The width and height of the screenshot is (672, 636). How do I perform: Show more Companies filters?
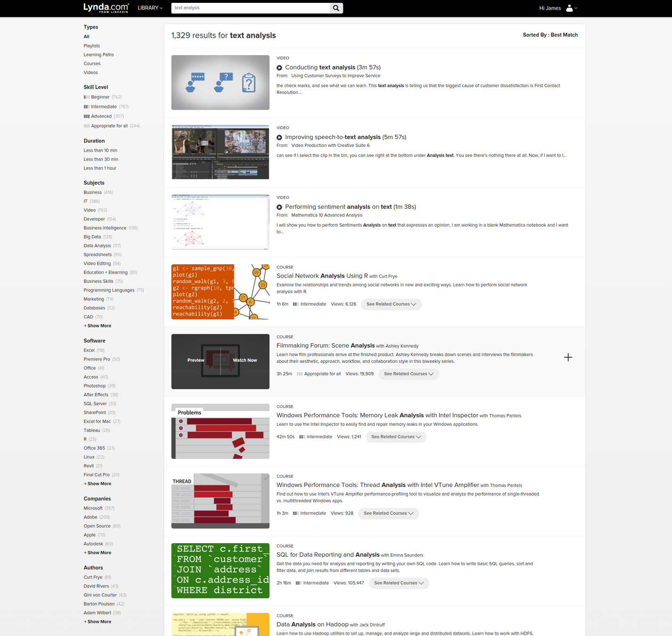(x=97, y=553)
